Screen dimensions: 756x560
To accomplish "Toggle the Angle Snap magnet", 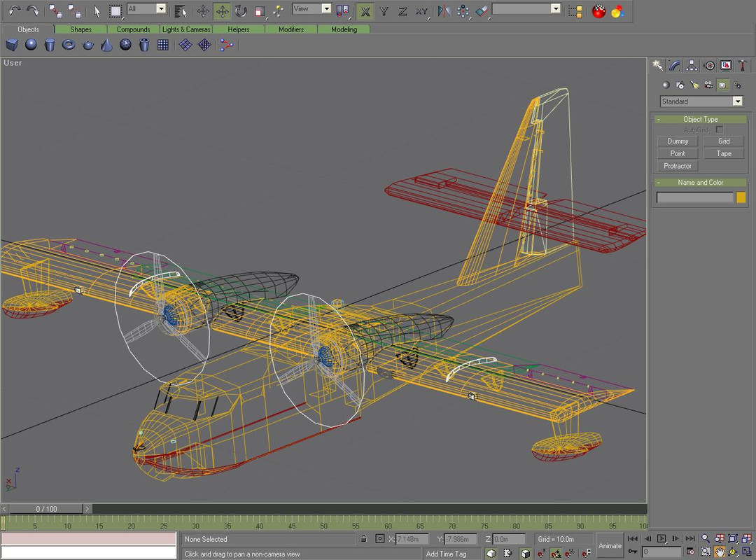I will point(555,553).
